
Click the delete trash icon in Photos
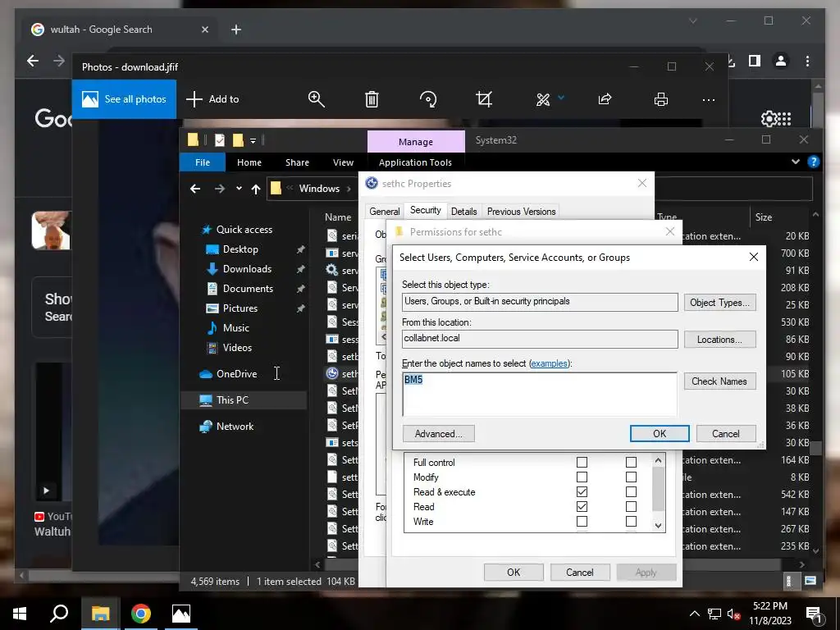click(x=372, y=99)
